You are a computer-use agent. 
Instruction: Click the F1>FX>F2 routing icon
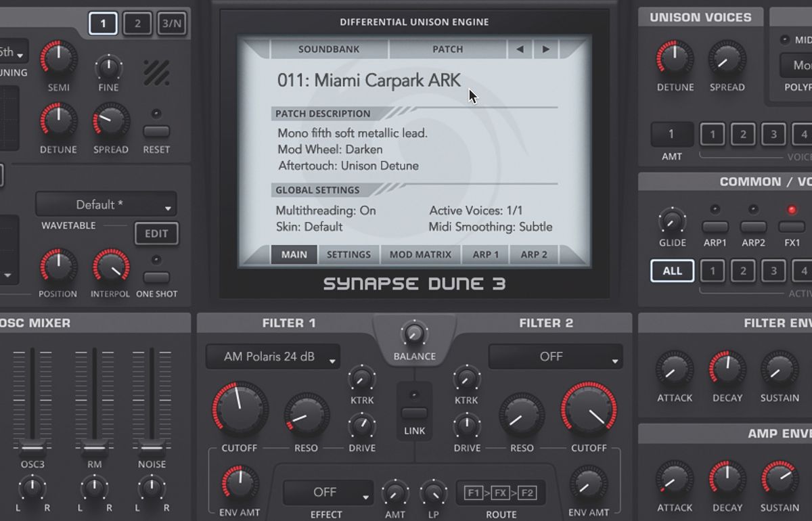[x=501, y=493]
